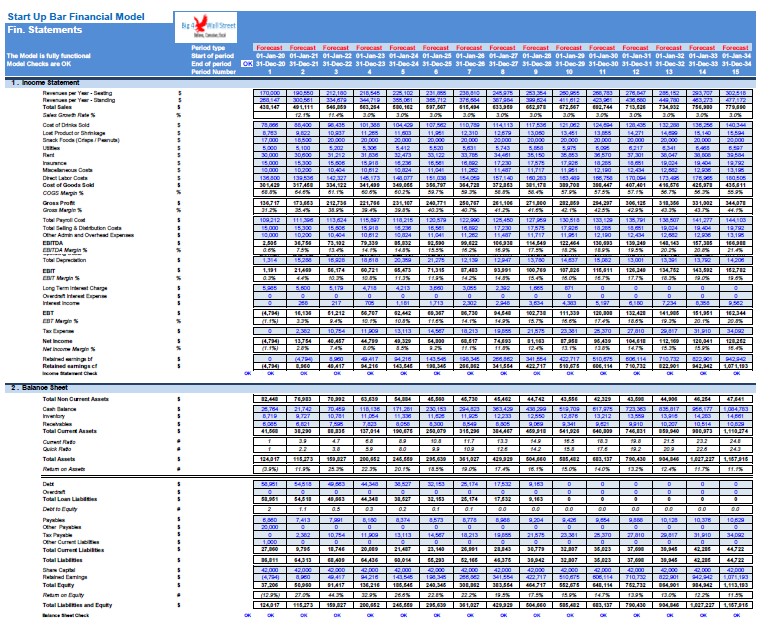Image resolution: width=771 pixels, height=628 pixels.
Task: Click the 'Total Current Assets' row label
Action: click(69, 431)
